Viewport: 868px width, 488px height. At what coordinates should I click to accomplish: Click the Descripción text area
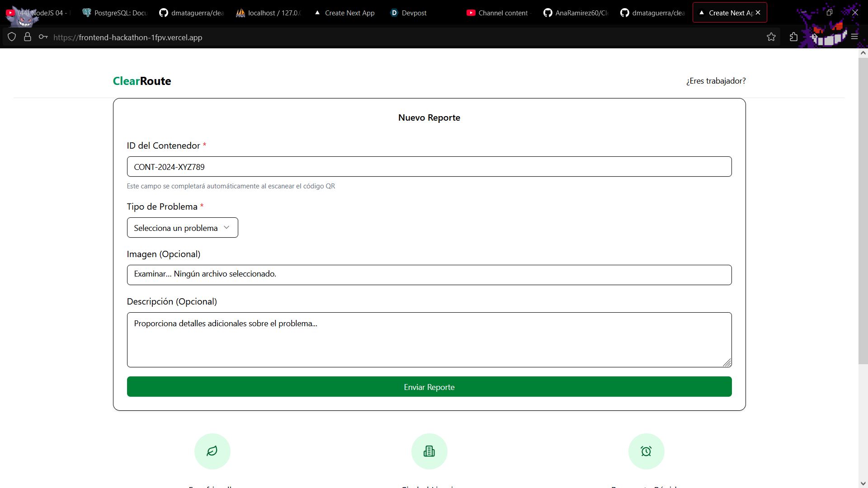tap(429, 339)
